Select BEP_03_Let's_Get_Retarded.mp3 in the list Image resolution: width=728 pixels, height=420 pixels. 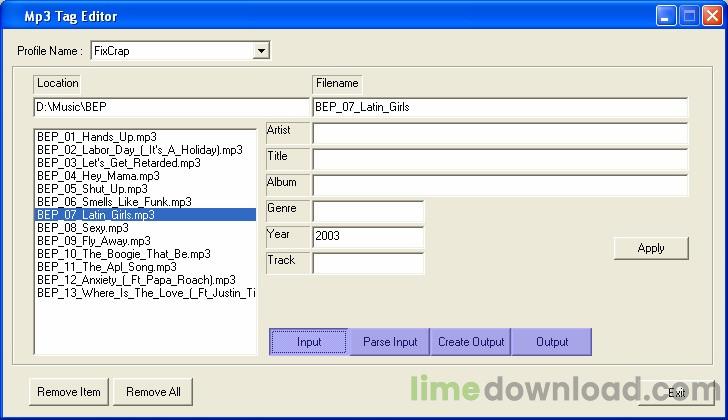pyautogui.click(x=145, y=163)
